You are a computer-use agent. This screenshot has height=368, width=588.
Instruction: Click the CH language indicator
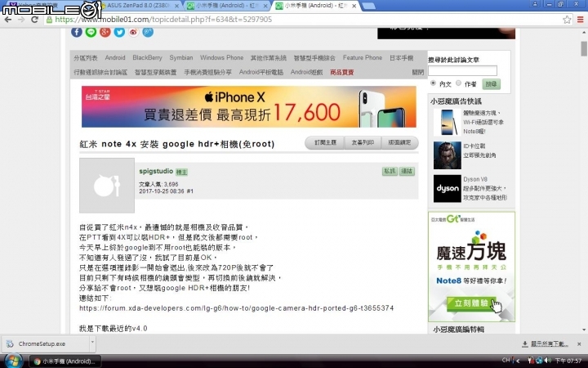[x=506, y=360]
